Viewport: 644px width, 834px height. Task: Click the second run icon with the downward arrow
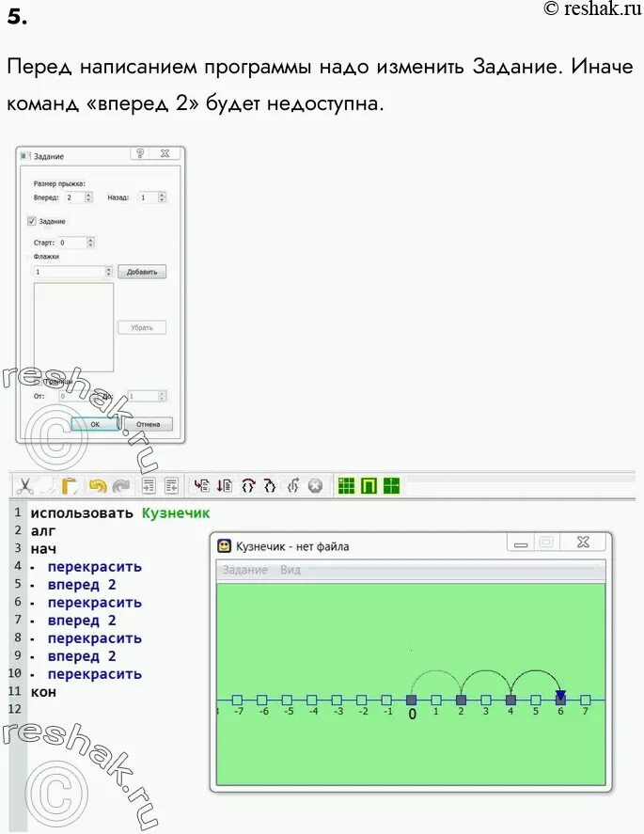point(225,485)
